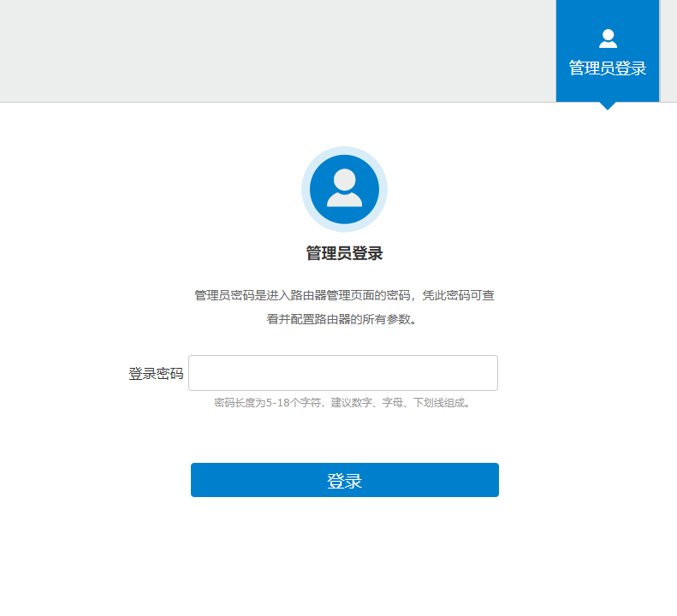Click the triangle pointer beneath the 管理员登录 tab
This screenshot has width=677, height=616.
[x=608, y=105]
